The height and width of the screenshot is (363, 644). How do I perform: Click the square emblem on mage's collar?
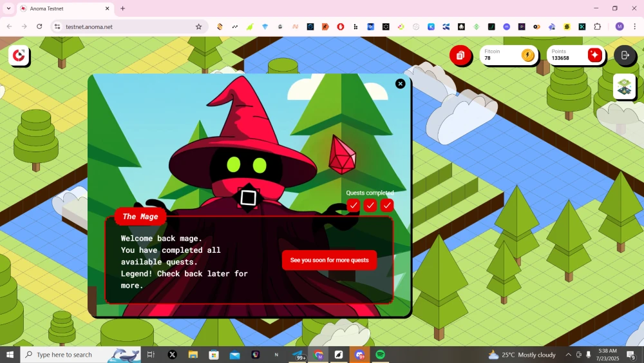point(249,198)
